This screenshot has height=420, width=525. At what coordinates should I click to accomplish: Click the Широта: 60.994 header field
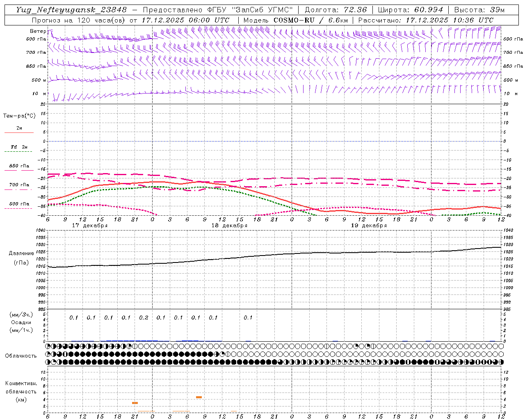tap(410, 10)
